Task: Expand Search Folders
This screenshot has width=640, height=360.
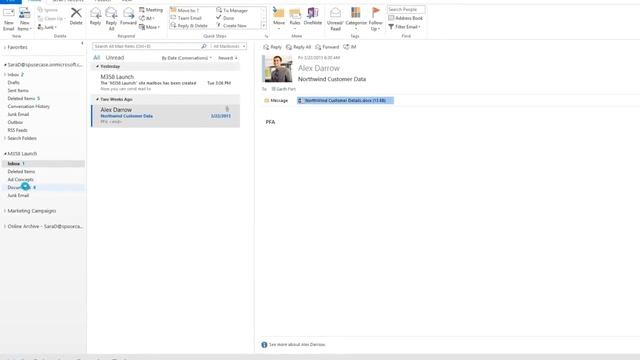Action: 5,138
